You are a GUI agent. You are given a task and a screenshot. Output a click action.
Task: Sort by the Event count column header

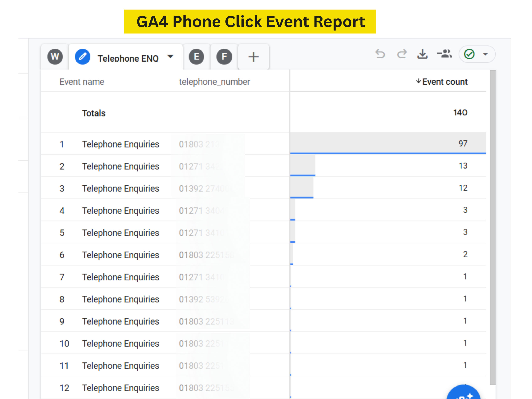[445, 82]
